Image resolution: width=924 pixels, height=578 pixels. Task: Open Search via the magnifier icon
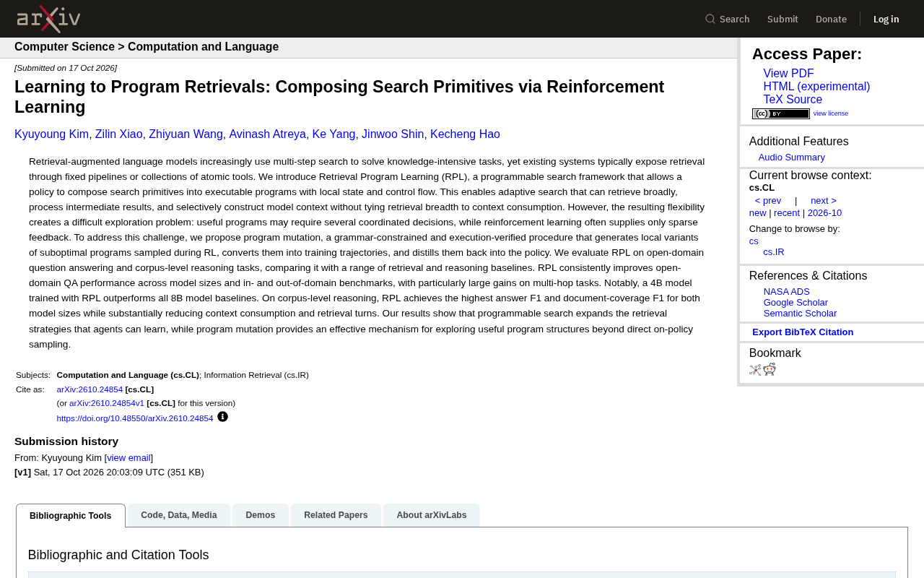(x=710, y=19)
